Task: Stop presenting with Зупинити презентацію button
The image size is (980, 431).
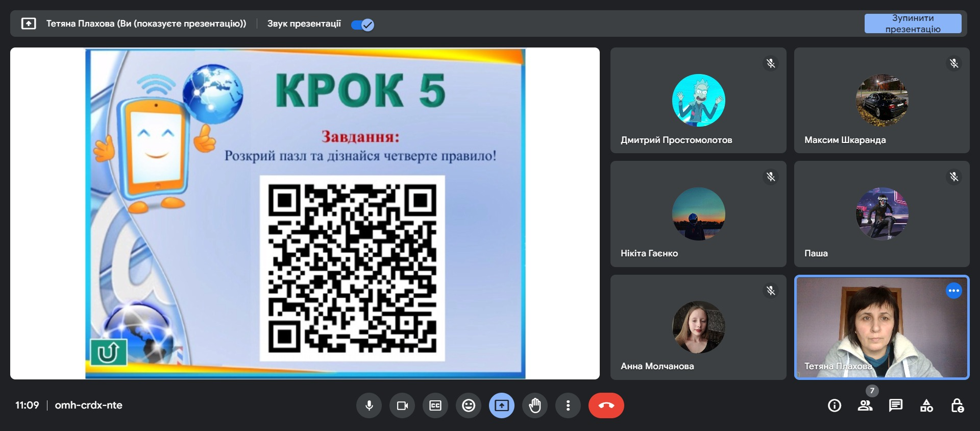Action: (x=913, y=23)
